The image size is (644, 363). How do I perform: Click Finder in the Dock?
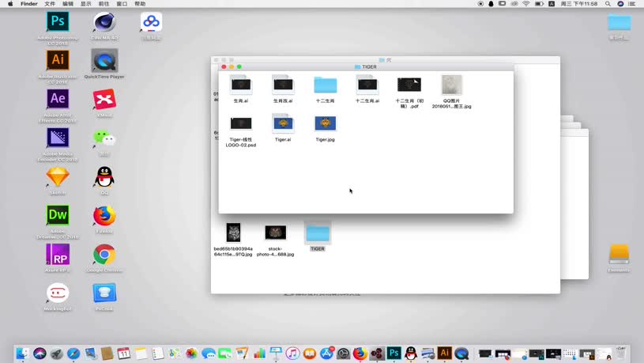click(22, 354)
